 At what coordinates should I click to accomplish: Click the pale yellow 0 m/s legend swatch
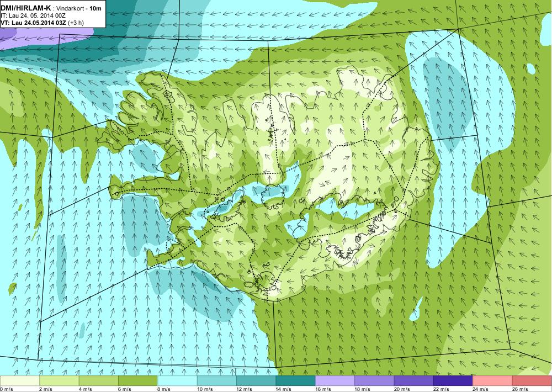[20, 381]
